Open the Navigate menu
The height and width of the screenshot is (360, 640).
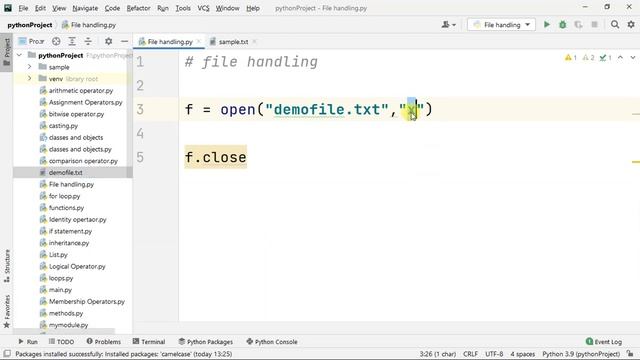(x=85, y=8)
